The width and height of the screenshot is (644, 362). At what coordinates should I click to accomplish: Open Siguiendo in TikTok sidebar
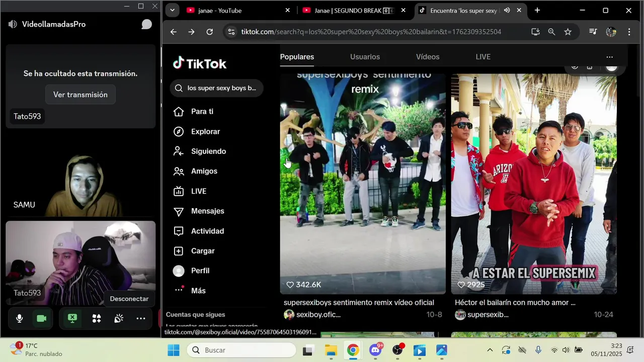200,151
